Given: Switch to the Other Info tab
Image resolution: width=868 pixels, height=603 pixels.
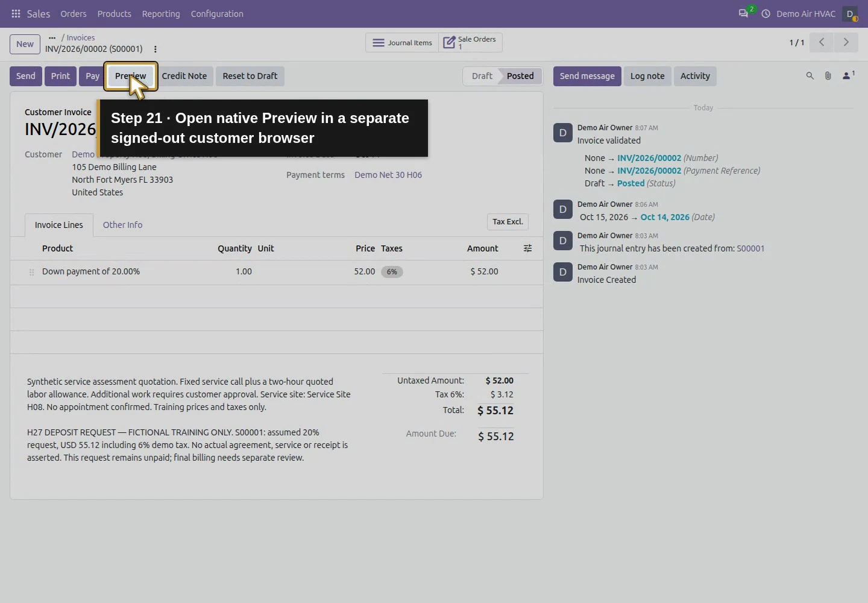Looking at the screenshot, I should (x=122, y=225).
